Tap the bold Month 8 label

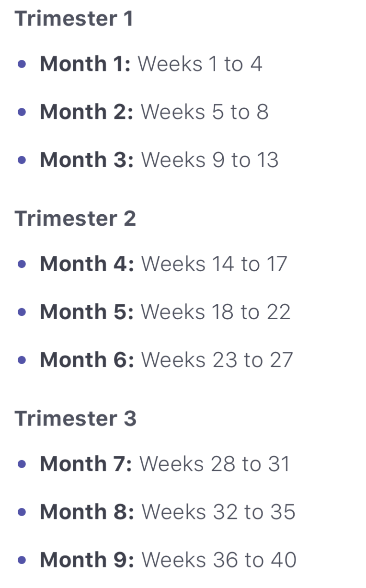pos(87,512)
